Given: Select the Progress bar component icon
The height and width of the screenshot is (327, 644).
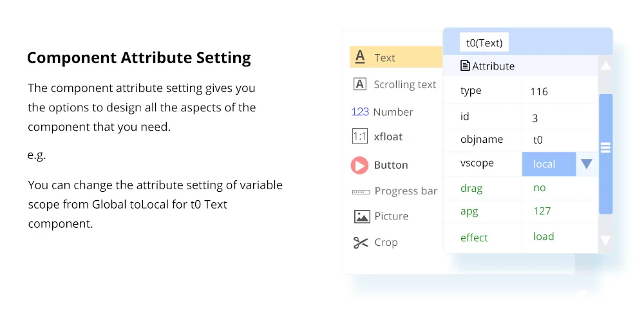Looking at the screenshot, I should pyautogui.click(x=360, y=192).
